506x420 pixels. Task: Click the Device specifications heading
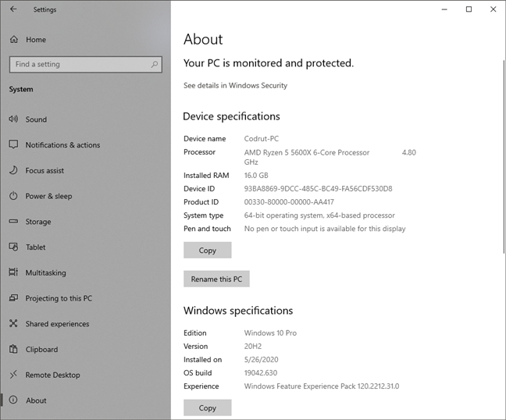231,116
